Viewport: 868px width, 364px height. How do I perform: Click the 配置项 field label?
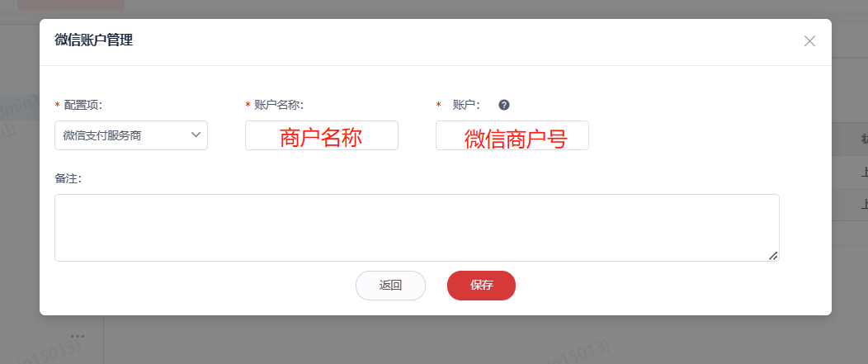83,105
